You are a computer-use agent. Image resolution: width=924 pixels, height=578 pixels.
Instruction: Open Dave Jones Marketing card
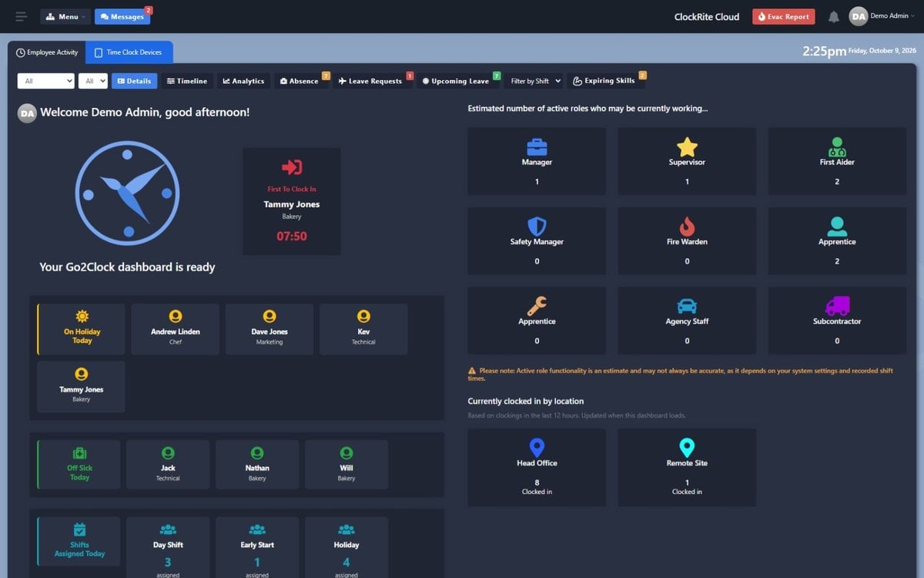[269, 329]
